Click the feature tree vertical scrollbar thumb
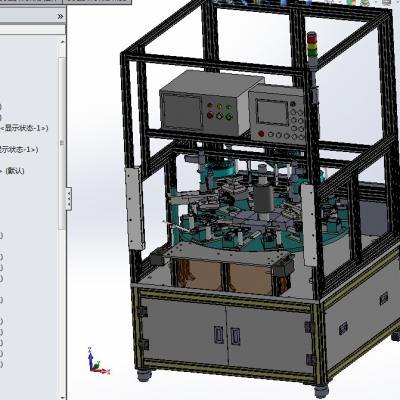 click(62, 143)
